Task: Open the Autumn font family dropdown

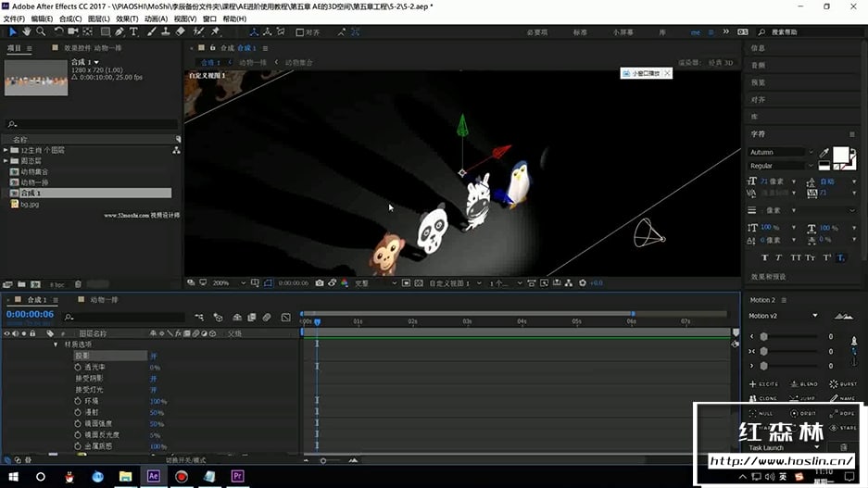Action: 811,152
